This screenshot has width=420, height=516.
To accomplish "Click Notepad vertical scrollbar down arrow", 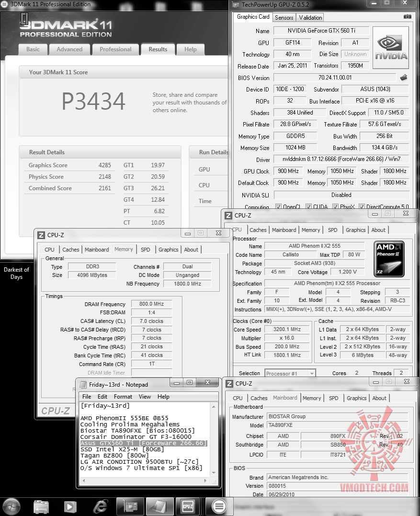I will [214, 473].
